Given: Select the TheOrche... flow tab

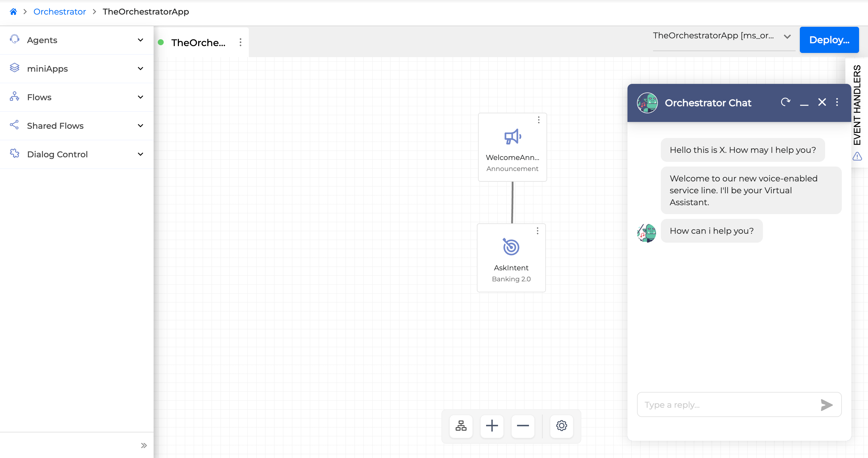Looking at the screenshot, I should pyautogui.click(x=198, y=43).
